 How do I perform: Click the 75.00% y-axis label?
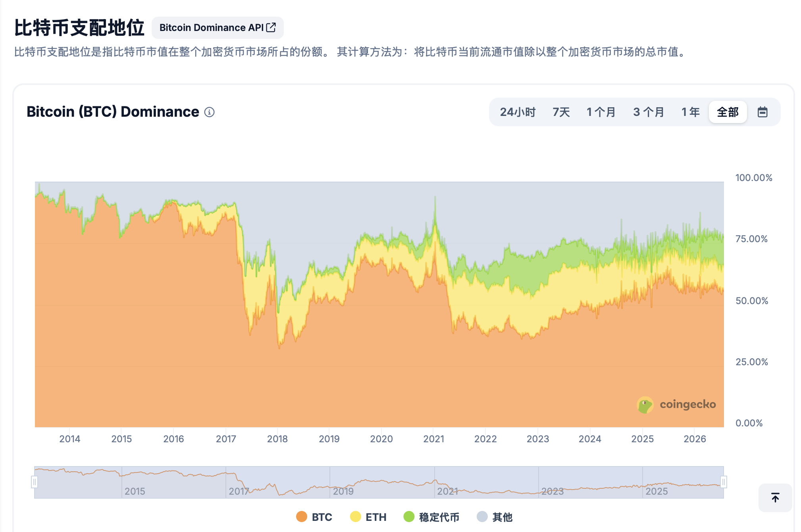[751, 239]
